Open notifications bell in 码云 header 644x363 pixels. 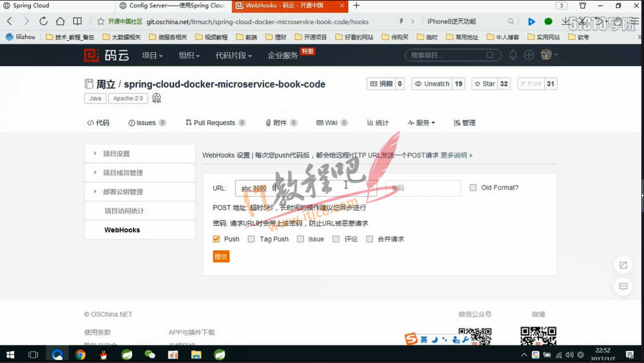513,55
